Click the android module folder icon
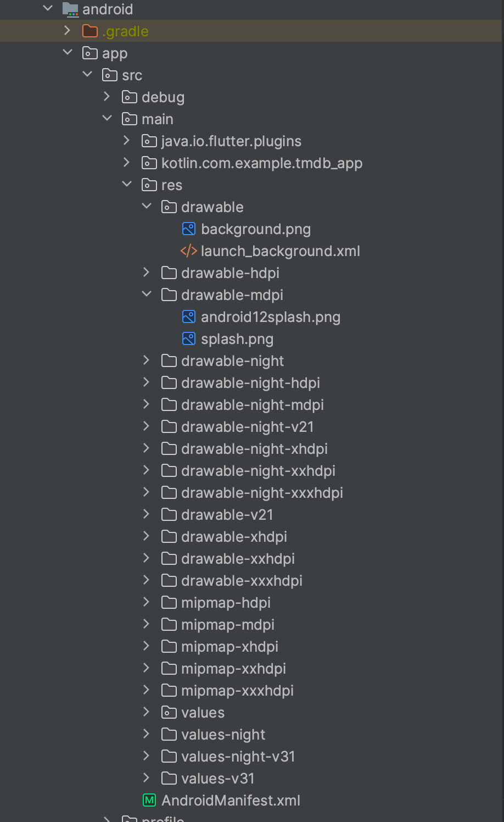Image resolution: width=504 pixels, height=822 pixels. [x=70, y=9]
